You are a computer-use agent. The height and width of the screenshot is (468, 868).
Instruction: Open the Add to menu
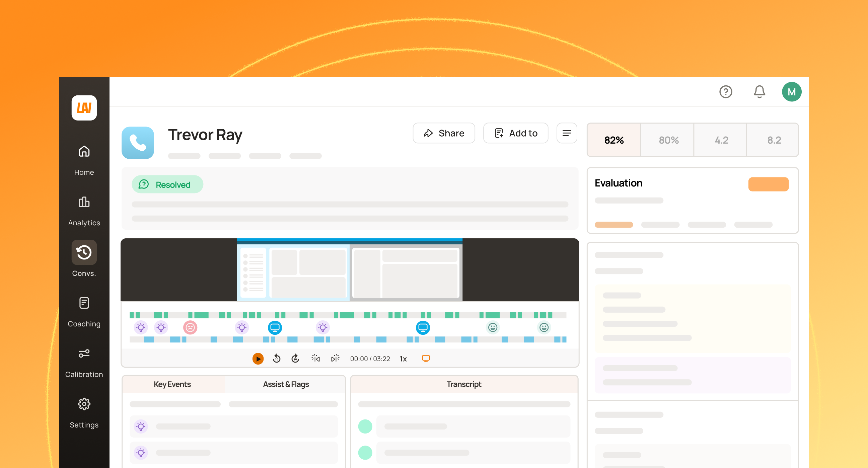516,133
